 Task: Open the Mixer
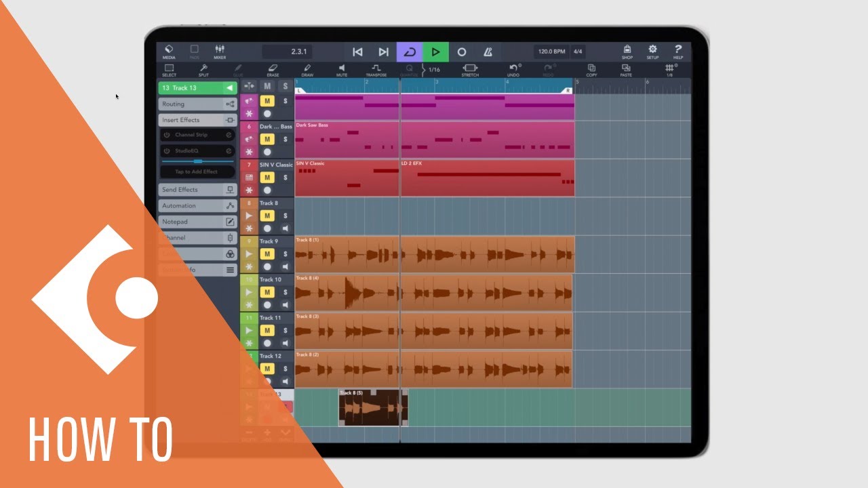point(220,52)
